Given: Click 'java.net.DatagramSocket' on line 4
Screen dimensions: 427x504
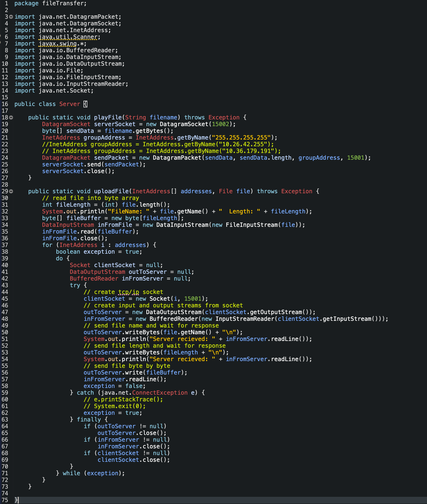Looking at the screenshot, I should click(x=78, y=24).
